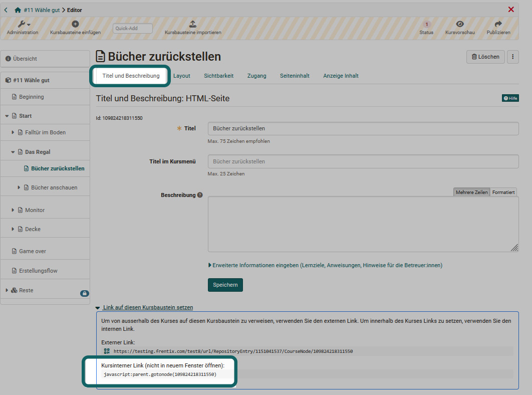Viewport: 532px width, 395px height.
Task: Switch description editor to Formatiert mode
Action: [x=502, y=191]
